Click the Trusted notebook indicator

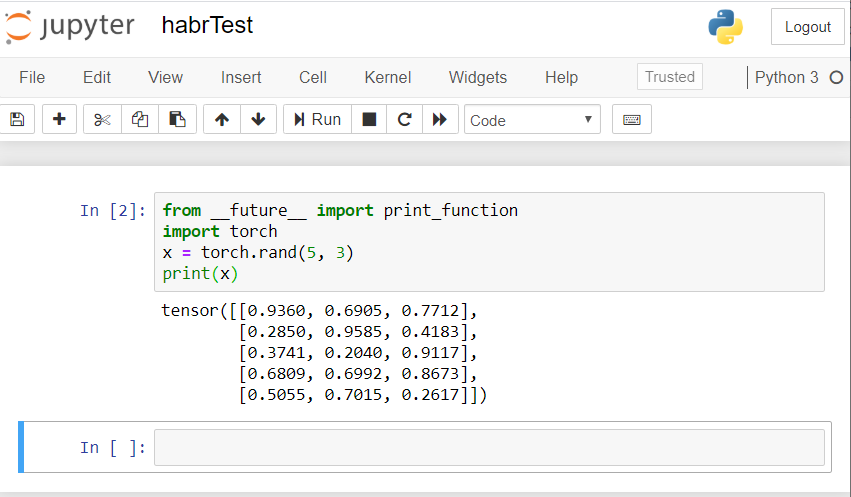click(x=669, y=77)
